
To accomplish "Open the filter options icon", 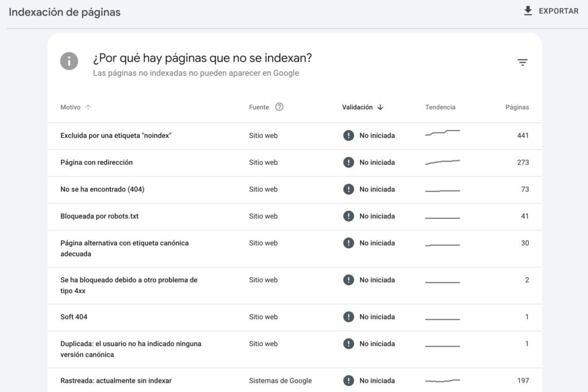I will point(522,62).
